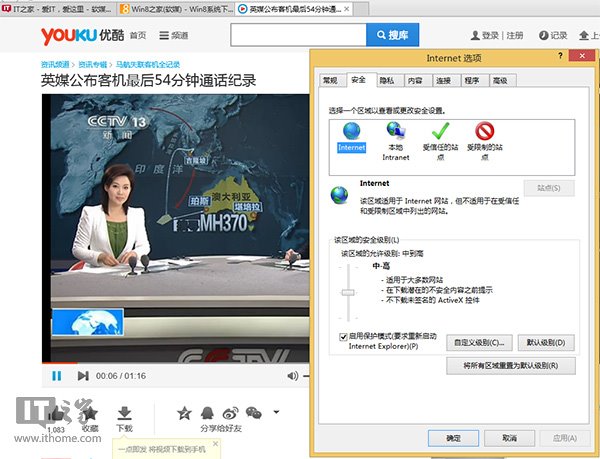Select the 本地 Intranet zone icon
This screenshot has height=459, width=600.
395,132
